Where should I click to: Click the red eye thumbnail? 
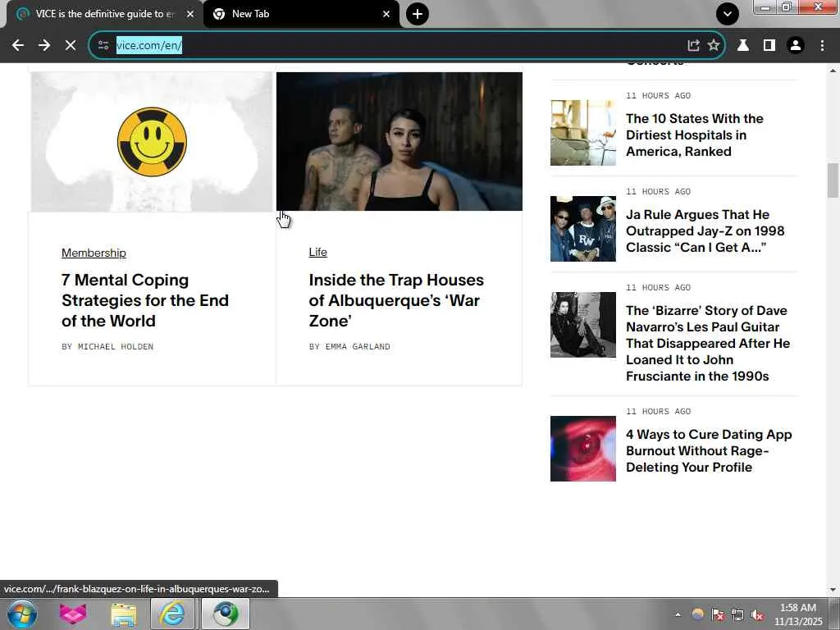(583, 449)
